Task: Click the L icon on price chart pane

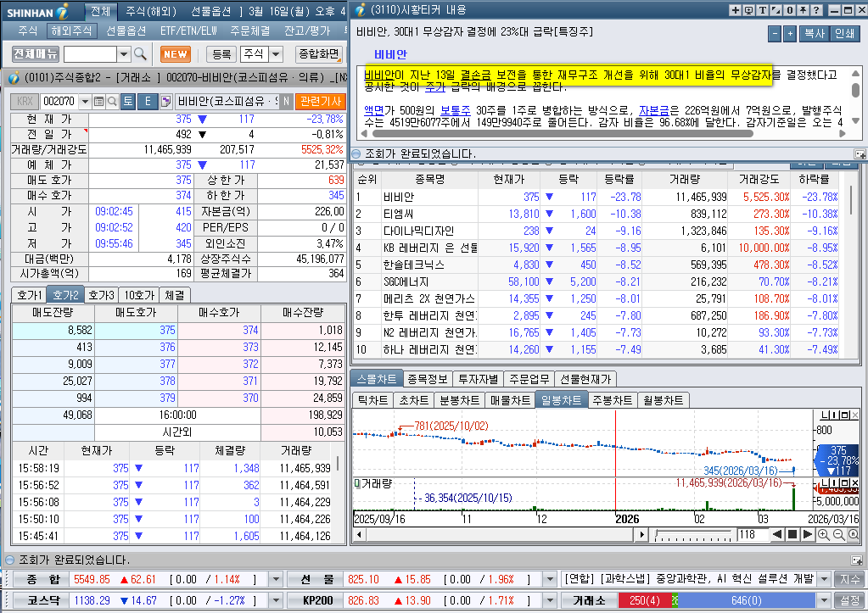Action: click(x=824, y=415)
